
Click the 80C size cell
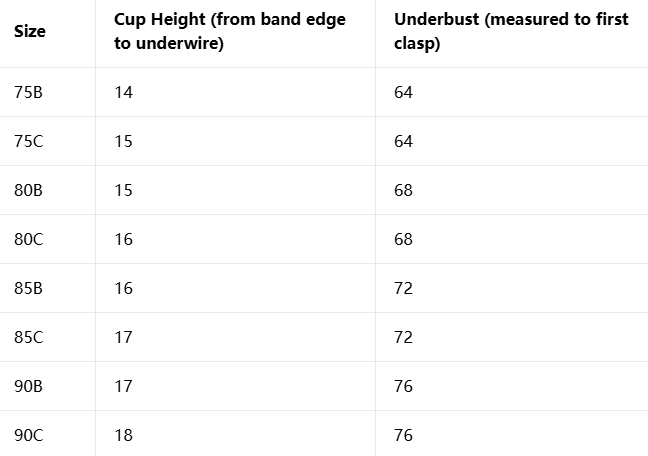click(x=29, y=240)
